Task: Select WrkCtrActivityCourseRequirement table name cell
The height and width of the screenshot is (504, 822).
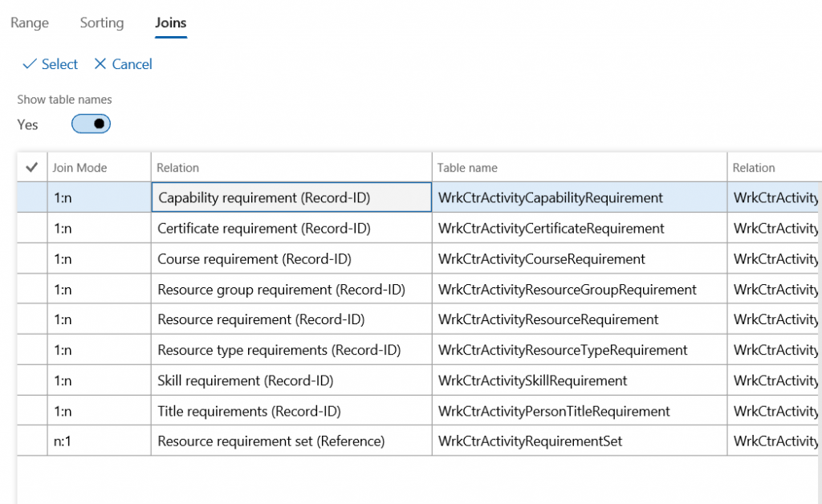Action: [x=542, y=259]
